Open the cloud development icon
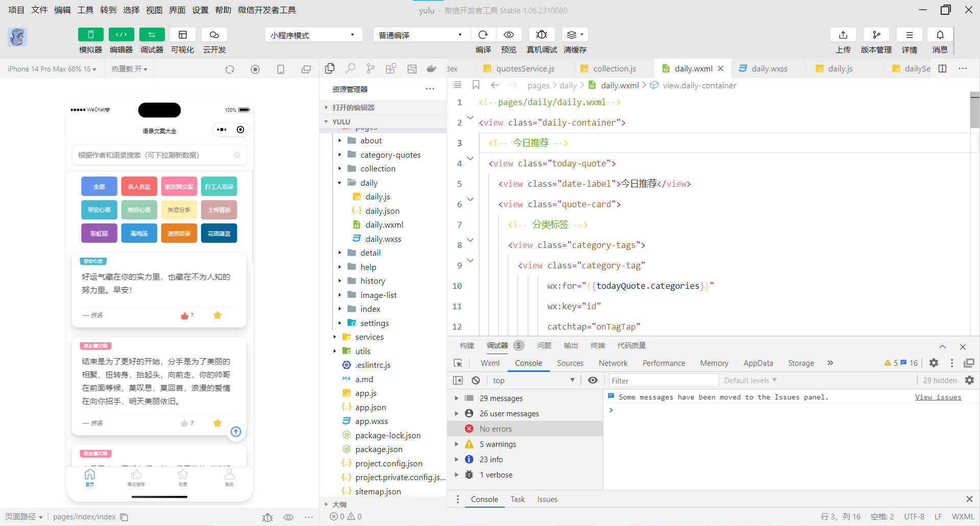Screen dimensions: 980x526 pos(214,35)
